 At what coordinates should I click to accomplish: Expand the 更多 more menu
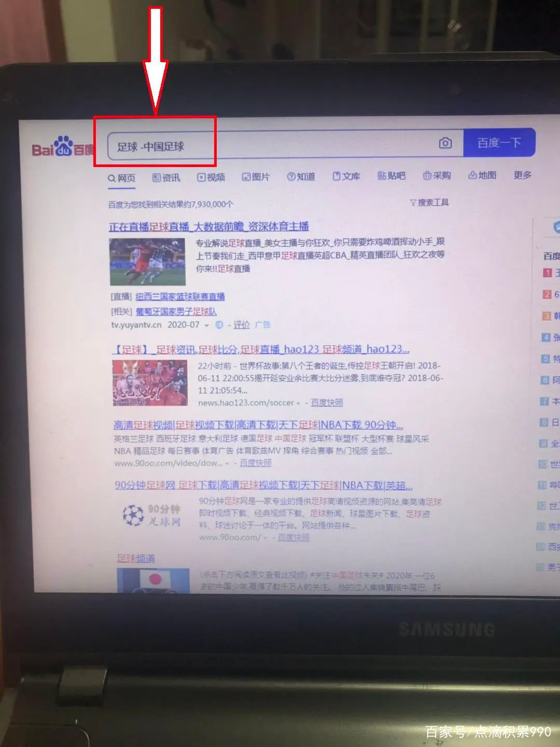[522, 175]
